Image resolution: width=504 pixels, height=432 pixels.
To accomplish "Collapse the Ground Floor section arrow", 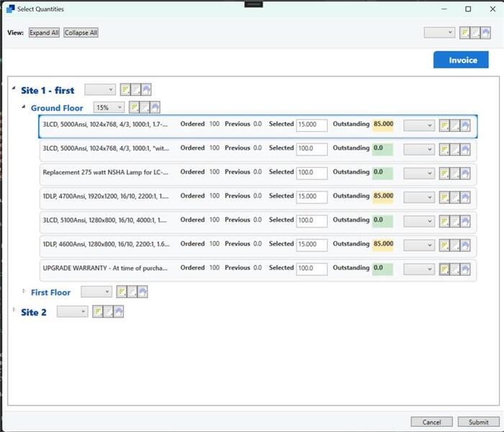I will [24, 107].
